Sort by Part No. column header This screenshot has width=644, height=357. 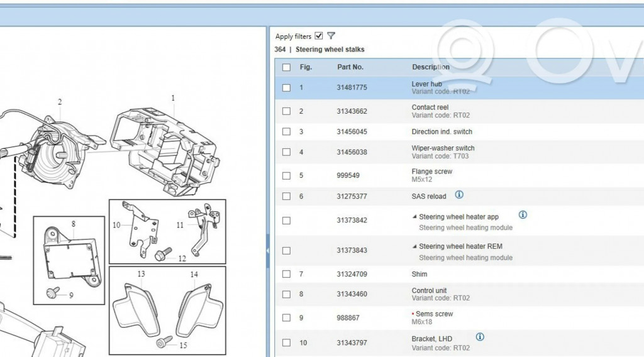tap(350, 67)
